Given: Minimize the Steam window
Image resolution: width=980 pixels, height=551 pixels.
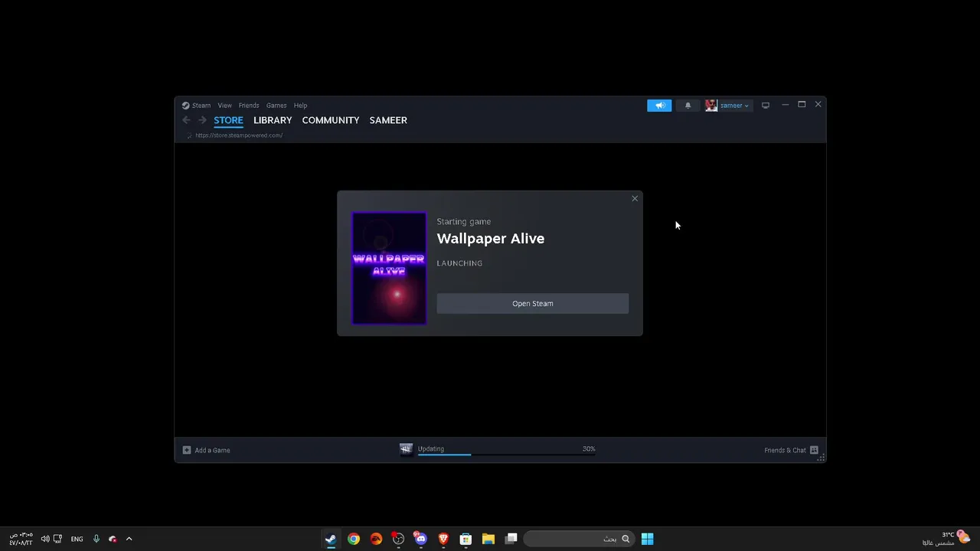Looking at the screenshot, I should [785, 105].
